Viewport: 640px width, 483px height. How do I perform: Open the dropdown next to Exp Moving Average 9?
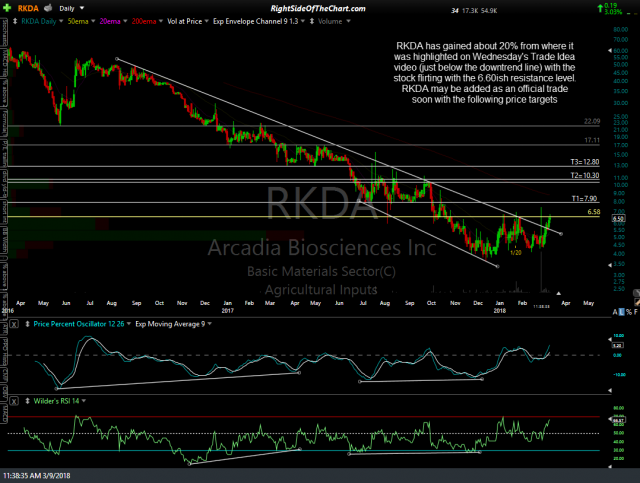[210, 324]
